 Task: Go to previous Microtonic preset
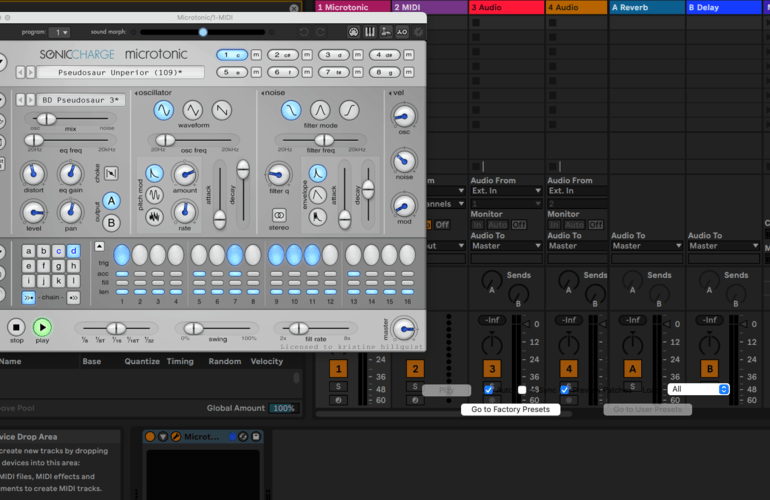20,72
